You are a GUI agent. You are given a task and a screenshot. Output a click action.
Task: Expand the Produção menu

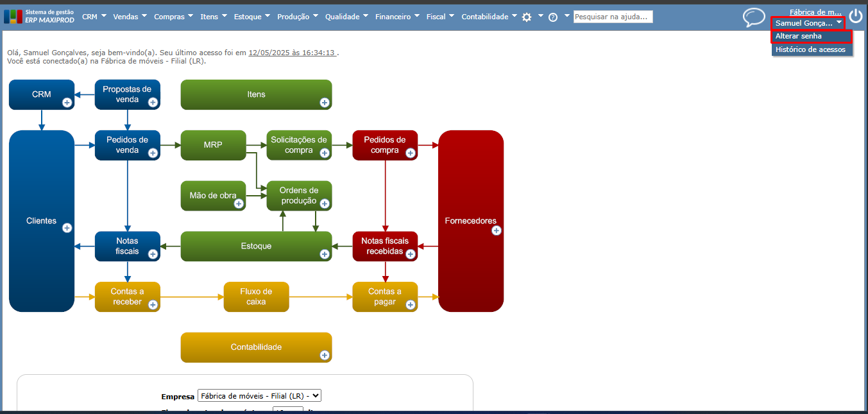click(298, 17)
